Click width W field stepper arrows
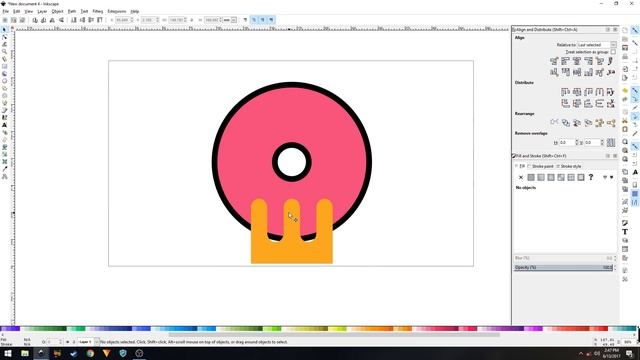Screen dimensions: 640x360 pos(185,20)
